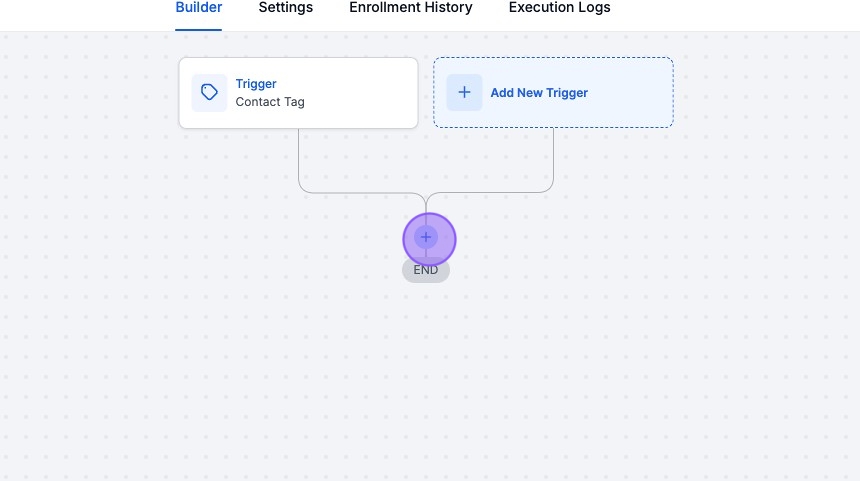Select the Builder tab

pos(198,8)
